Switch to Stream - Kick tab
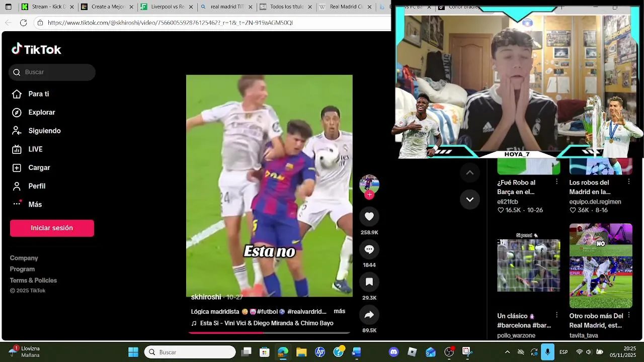 (48, 7)
